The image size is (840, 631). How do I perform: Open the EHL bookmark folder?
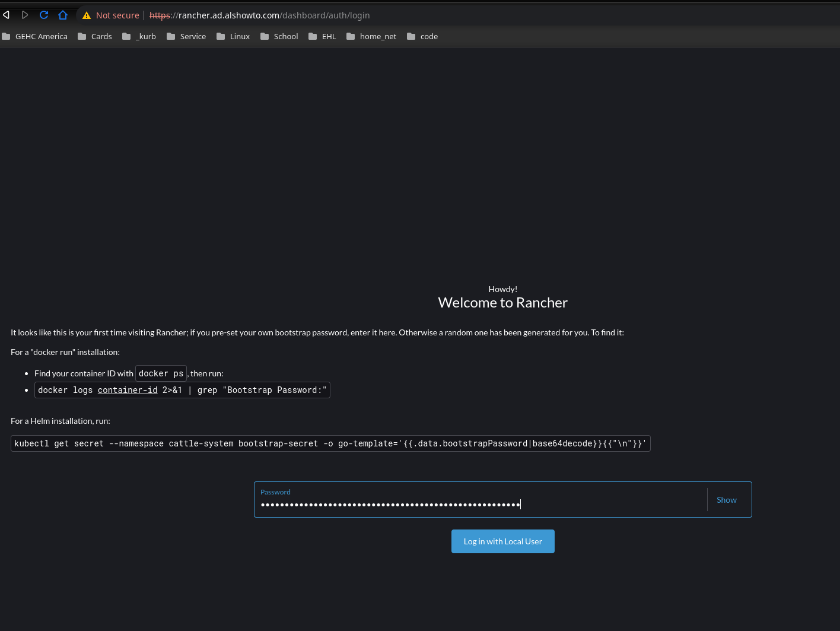tap(323, 36)
